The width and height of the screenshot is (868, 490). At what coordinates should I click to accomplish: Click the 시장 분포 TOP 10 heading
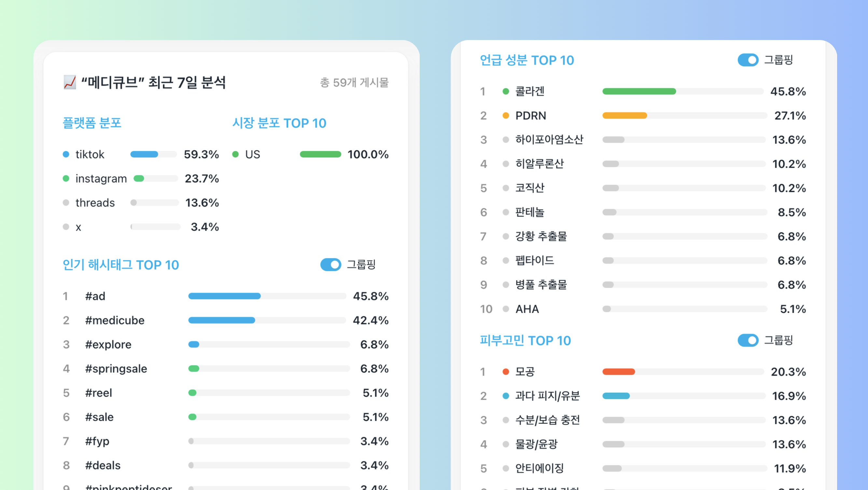click(279, 123)
